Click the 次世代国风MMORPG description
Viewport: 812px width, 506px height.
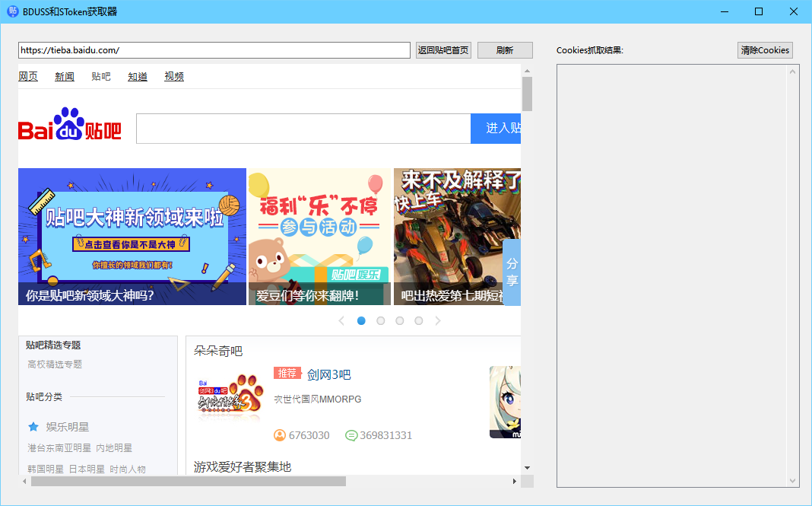(x=318, y=399)
